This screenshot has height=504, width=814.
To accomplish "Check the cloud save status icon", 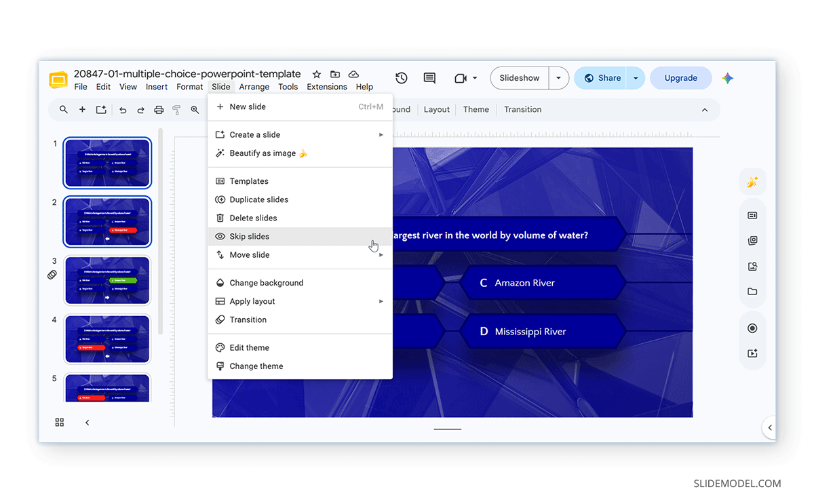I will coord(353,74).
